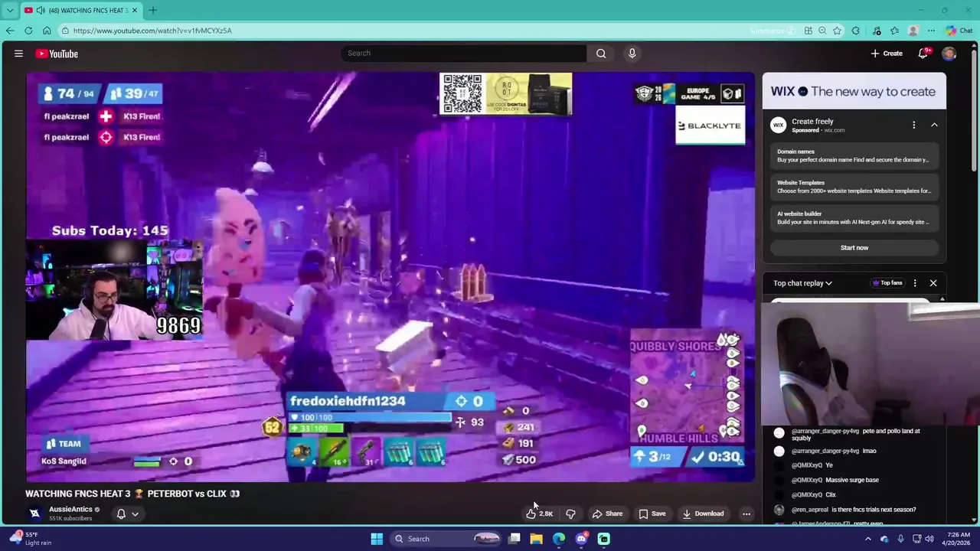Close the WATCHING FNCS browser tab
Screen dimensions: 980x551
click(x=135, y=10)
